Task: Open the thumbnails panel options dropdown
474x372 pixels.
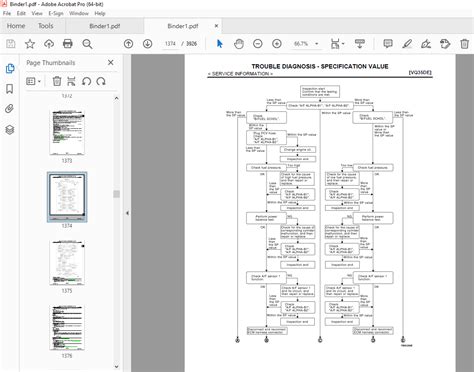Action: 33,81
